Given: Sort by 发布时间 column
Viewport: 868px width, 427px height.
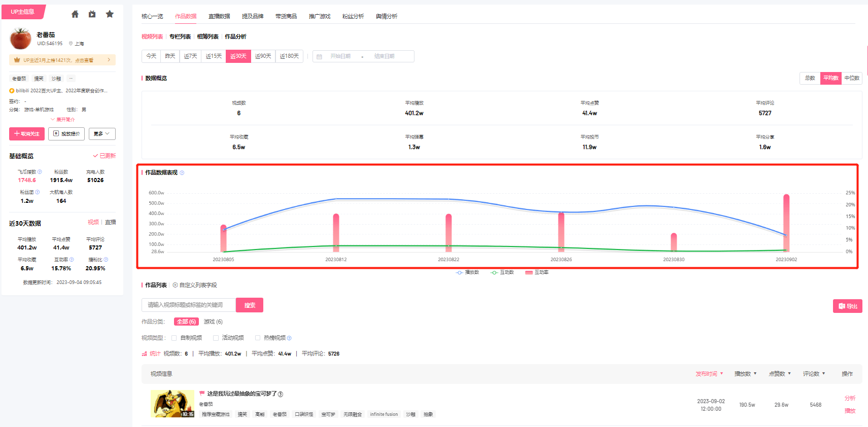Looking at the screenshot, I should (x=709, y=374).
